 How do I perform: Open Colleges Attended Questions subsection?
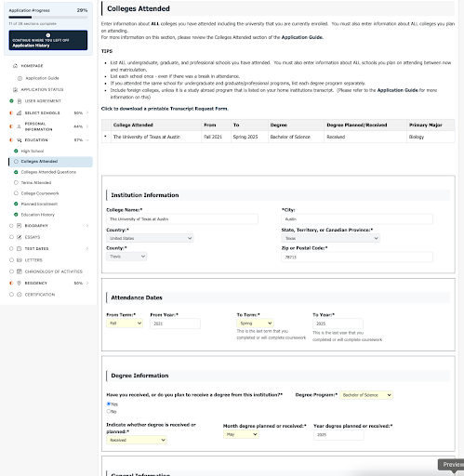48,172
